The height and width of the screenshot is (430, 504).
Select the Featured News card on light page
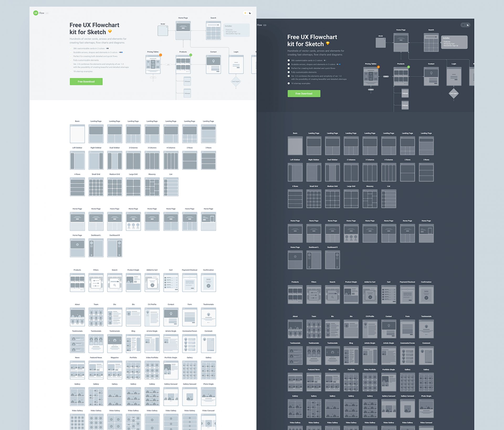pyautogui.click(x=96, y=370)
